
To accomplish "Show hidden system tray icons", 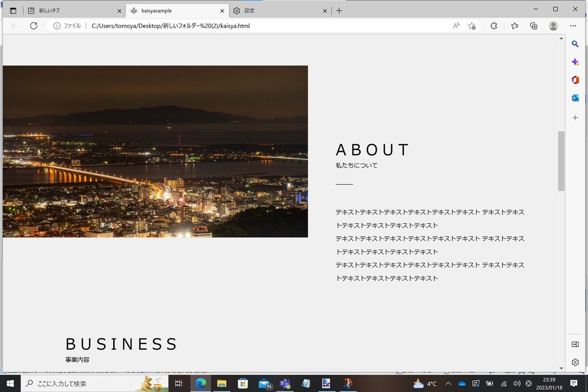I will tap(448, 383).
